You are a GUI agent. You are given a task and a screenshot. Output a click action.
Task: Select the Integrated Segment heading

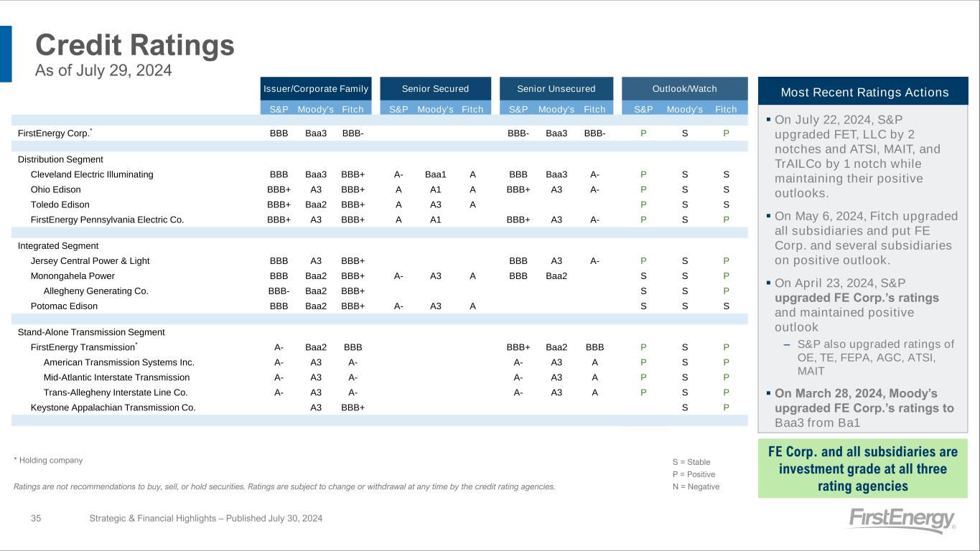tap(58, 246)
